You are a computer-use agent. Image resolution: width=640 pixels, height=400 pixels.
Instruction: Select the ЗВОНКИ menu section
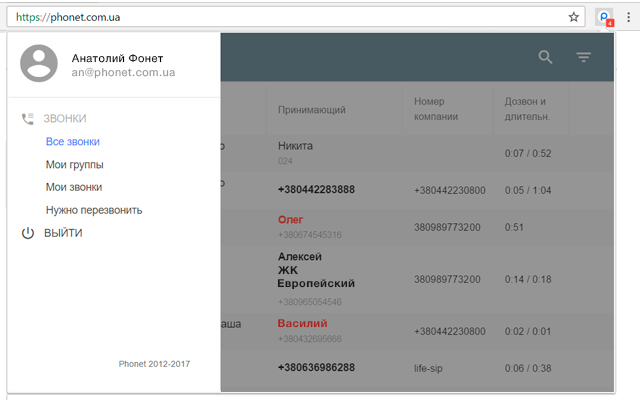[x=65, y=119]
